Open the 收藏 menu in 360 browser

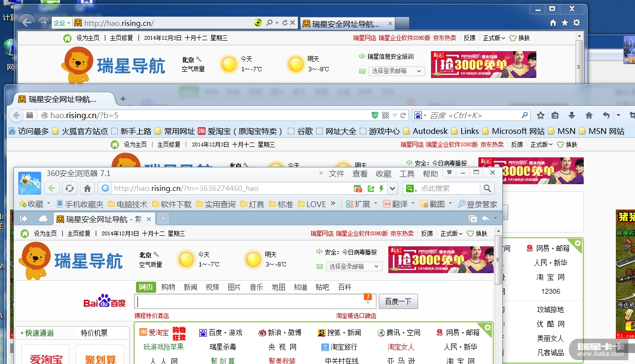pos(384,174)
